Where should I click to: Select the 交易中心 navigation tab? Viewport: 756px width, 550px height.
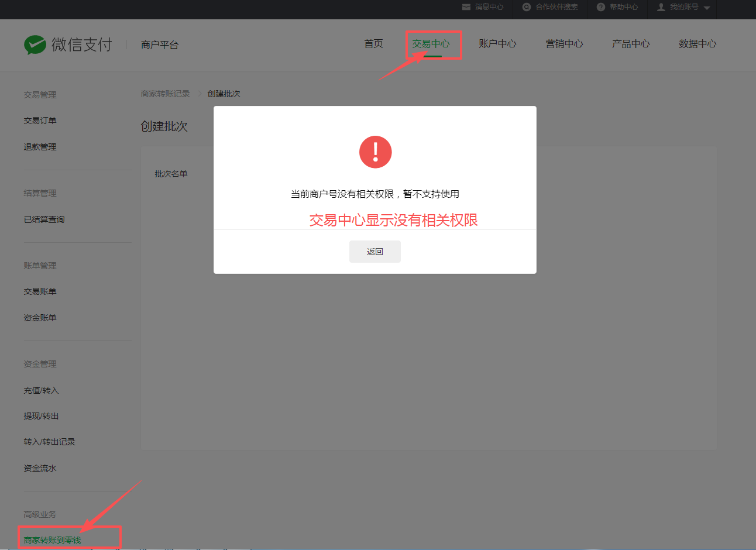431,44
